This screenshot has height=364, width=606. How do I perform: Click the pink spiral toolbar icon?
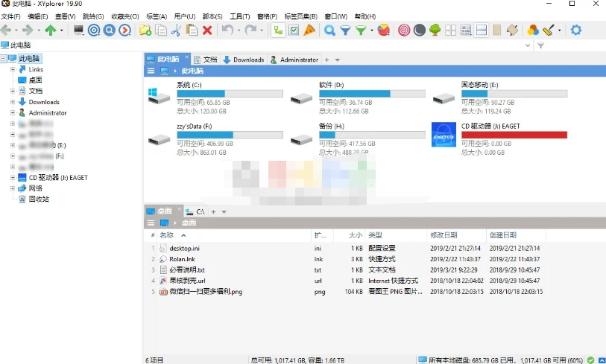[x=404, y=30]
